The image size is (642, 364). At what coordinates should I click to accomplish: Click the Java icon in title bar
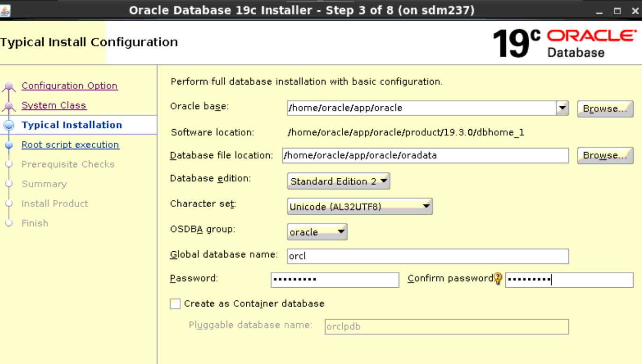pyautogui.click(x=5, y=10)
